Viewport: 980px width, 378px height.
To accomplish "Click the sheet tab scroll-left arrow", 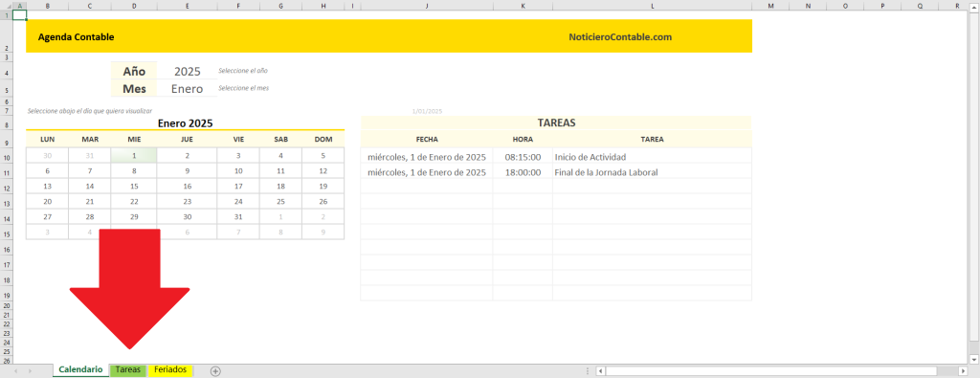I will click(15, 371).
